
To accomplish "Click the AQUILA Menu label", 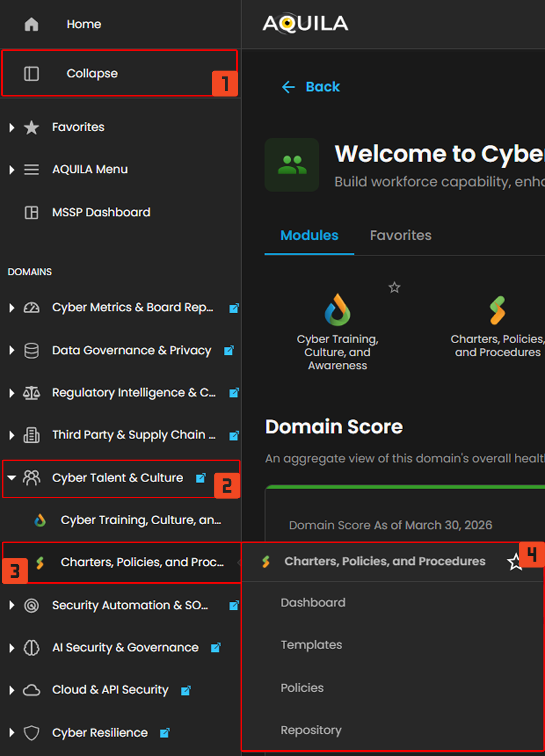I will tap(90, 169).
